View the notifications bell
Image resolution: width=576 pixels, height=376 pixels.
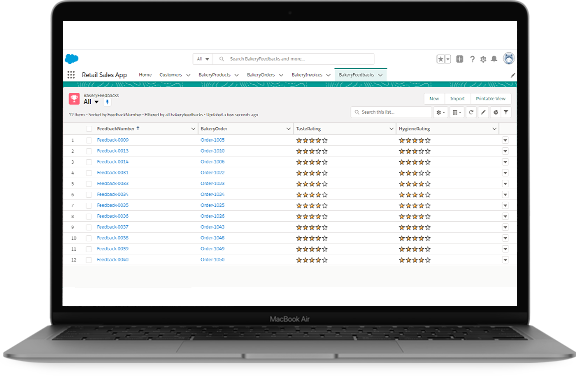click(494, 59)
